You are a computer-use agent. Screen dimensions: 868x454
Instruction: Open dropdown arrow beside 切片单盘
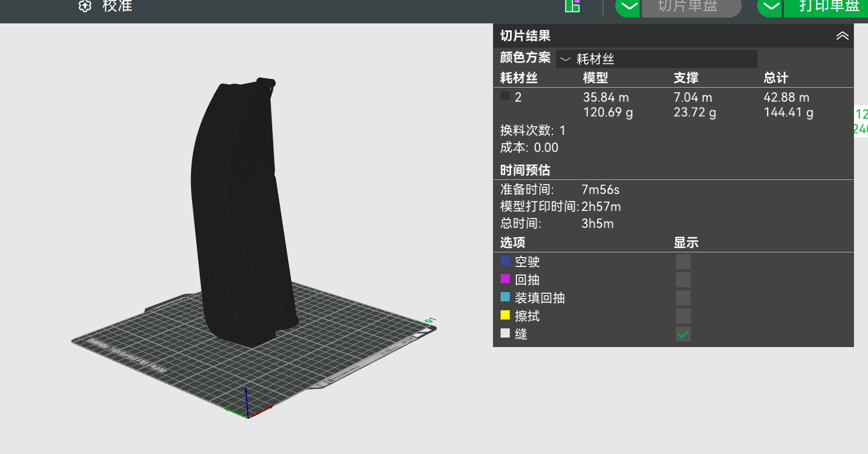click(x=629, y=7)
